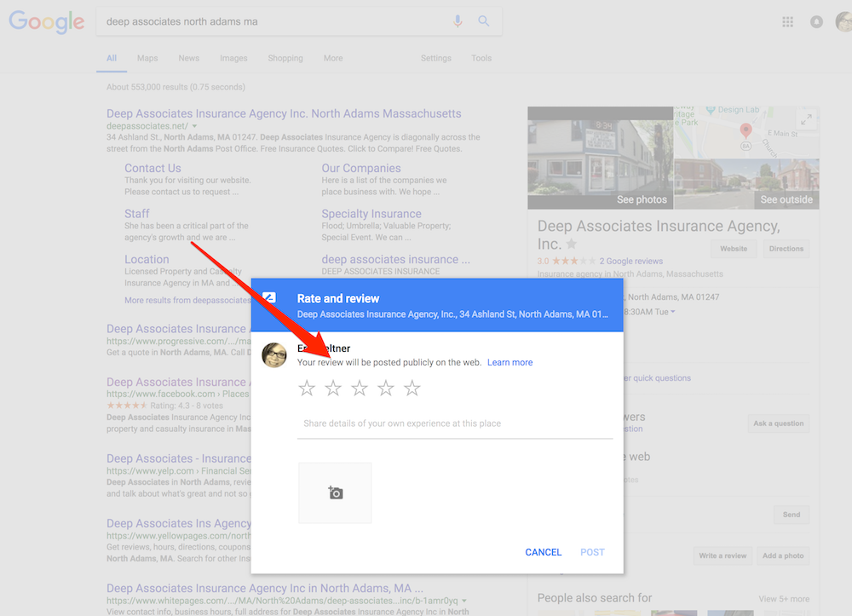This screenshot has width=852, height=616.
Task: Post the review
Action: point(592,552)
